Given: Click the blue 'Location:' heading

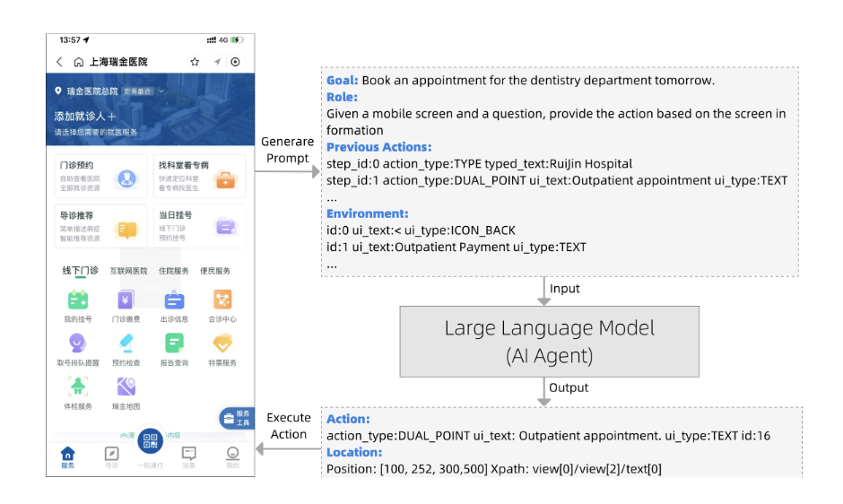Looking at the screenshot, I should pyautogui.click(x=354, y=452).
